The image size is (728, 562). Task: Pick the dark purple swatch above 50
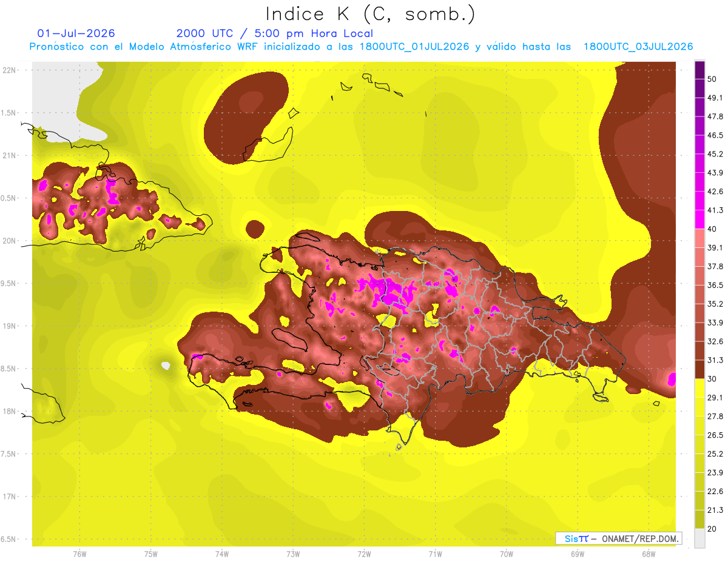coord(699,70)
